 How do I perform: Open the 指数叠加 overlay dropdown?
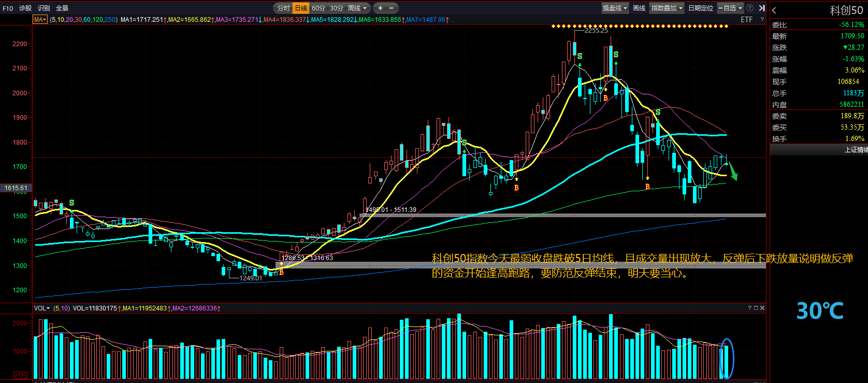(x=667, y=8)
